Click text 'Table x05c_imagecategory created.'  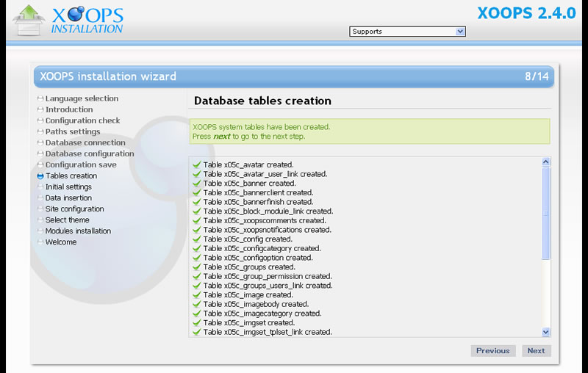click(262, 314)
